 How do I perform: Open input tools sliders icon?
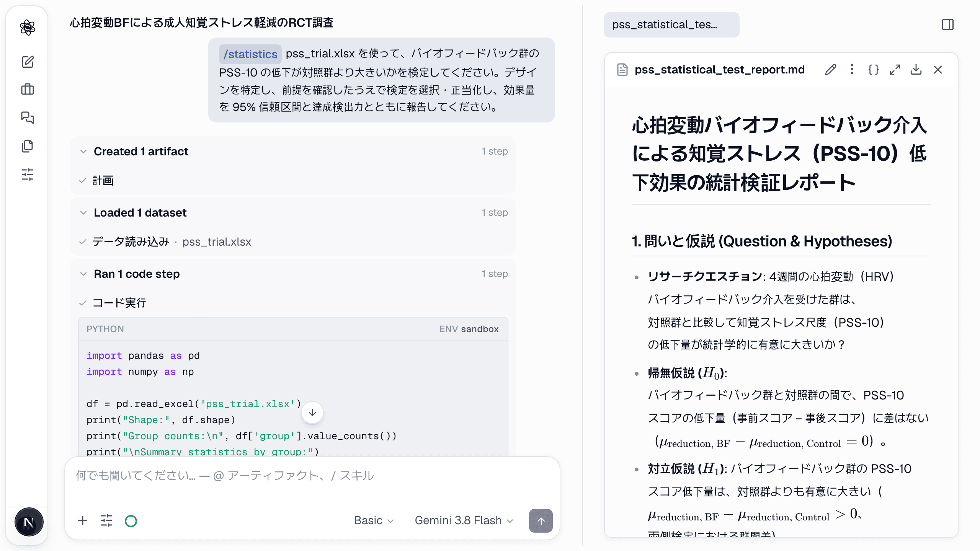pos(106,520)
